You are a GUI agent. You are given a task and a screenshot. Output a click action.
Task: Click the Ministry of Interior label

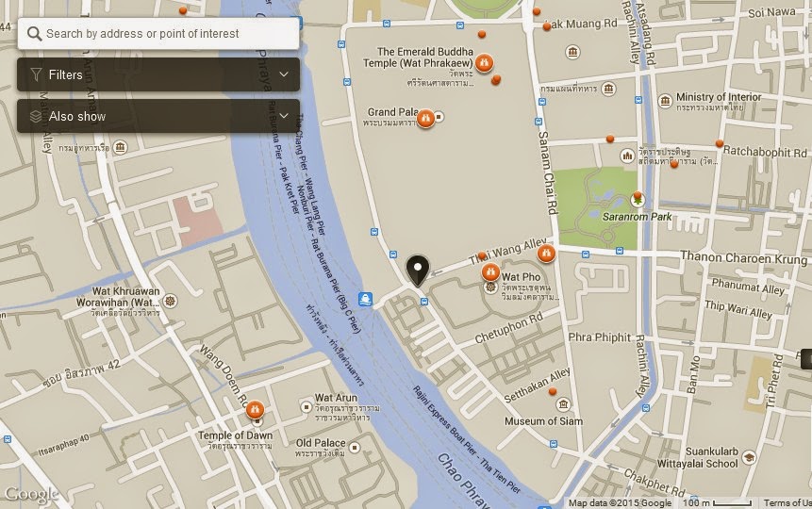(x=719, y=97)
